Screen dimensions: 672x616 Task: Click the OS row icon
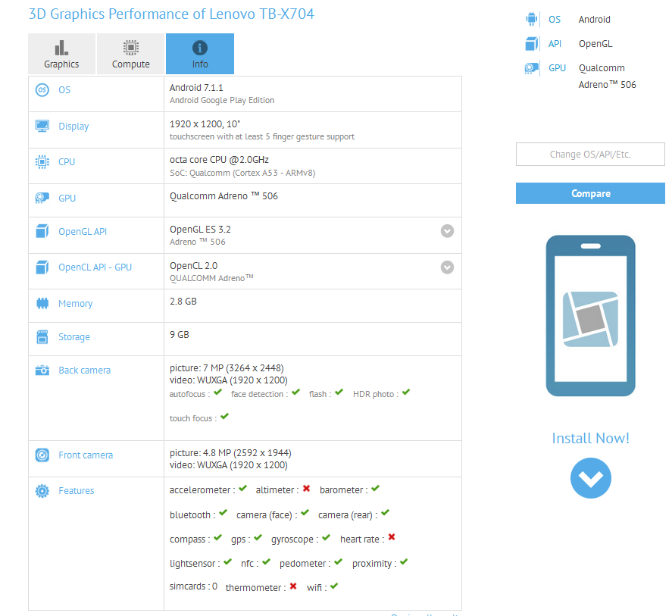[42, 90]
